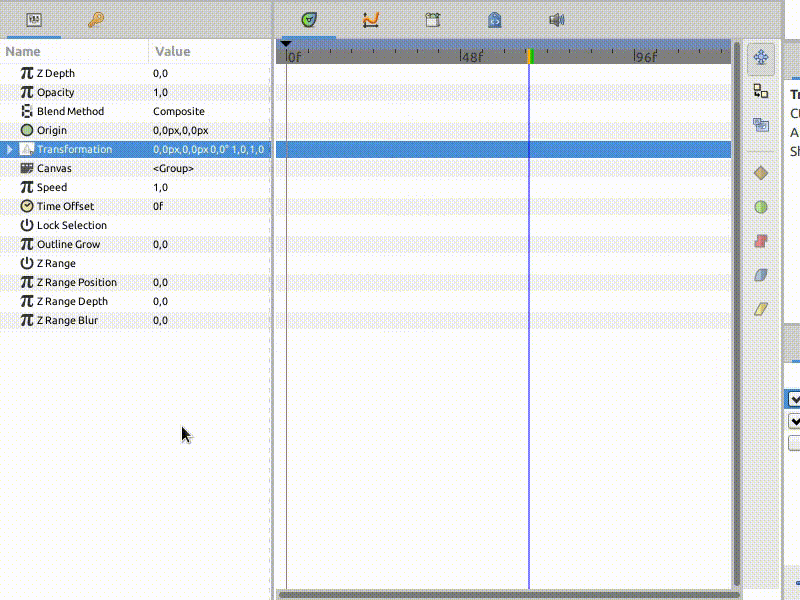Open the Sound speaker panel icon
This screenshot has width=800, height=600.
(557, 19)
